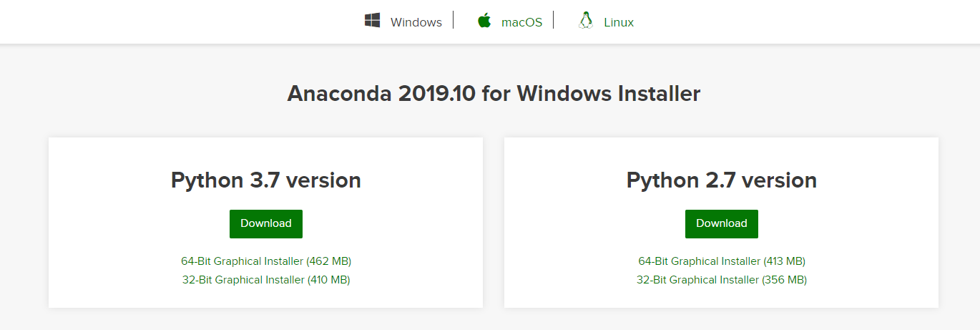Switch to the Windows installer tab

coord(416,22)
